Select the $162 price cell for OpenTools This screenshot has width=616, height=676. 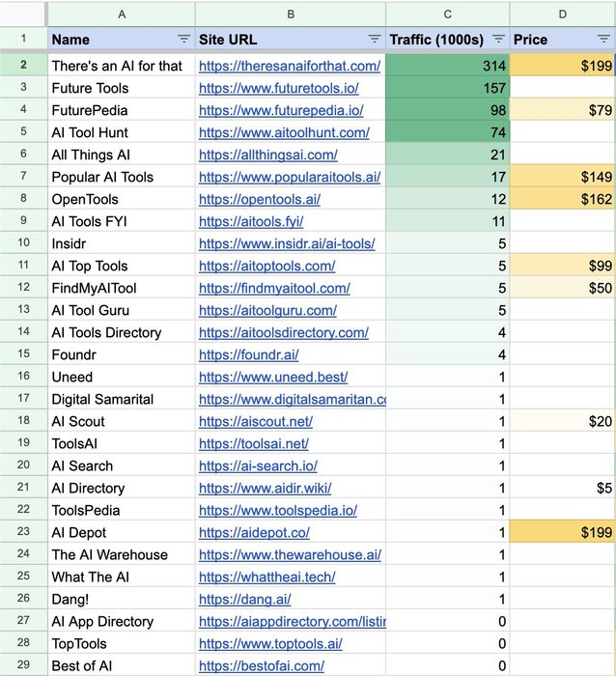562,199
